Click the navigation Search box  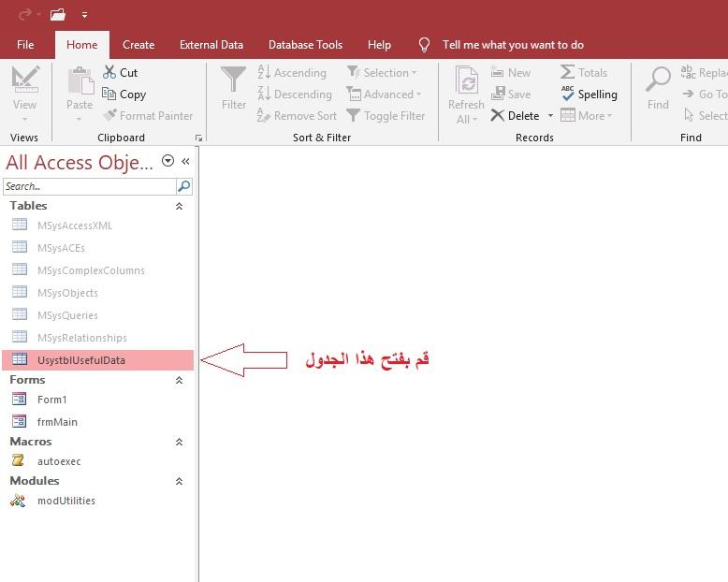[89, 186]
